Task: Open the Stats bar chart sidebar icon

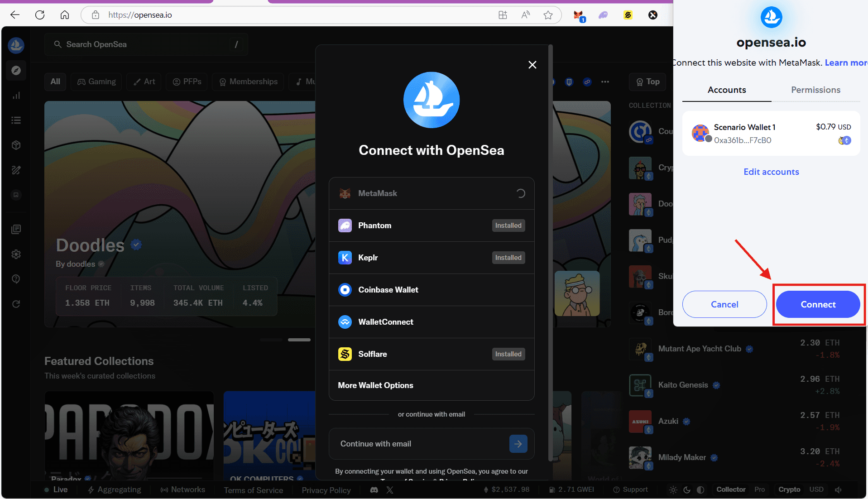Action: coord(16,96)
